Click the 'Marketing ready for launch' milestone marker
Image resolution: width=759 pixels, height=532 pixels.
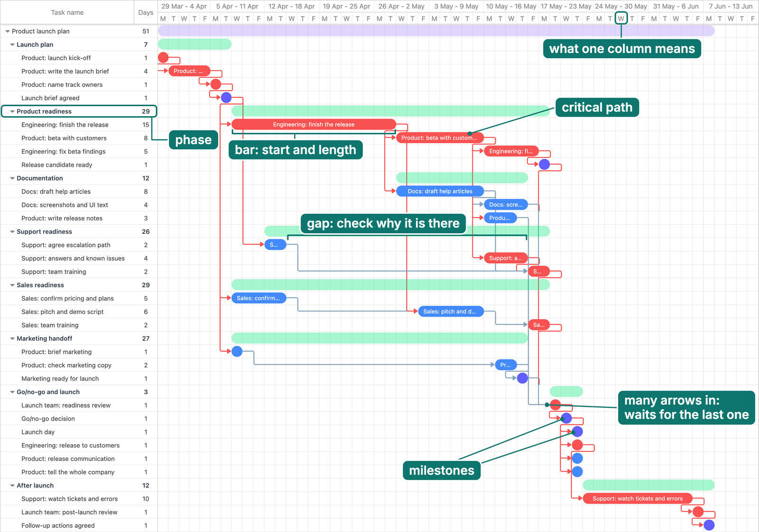coord(522,378)
